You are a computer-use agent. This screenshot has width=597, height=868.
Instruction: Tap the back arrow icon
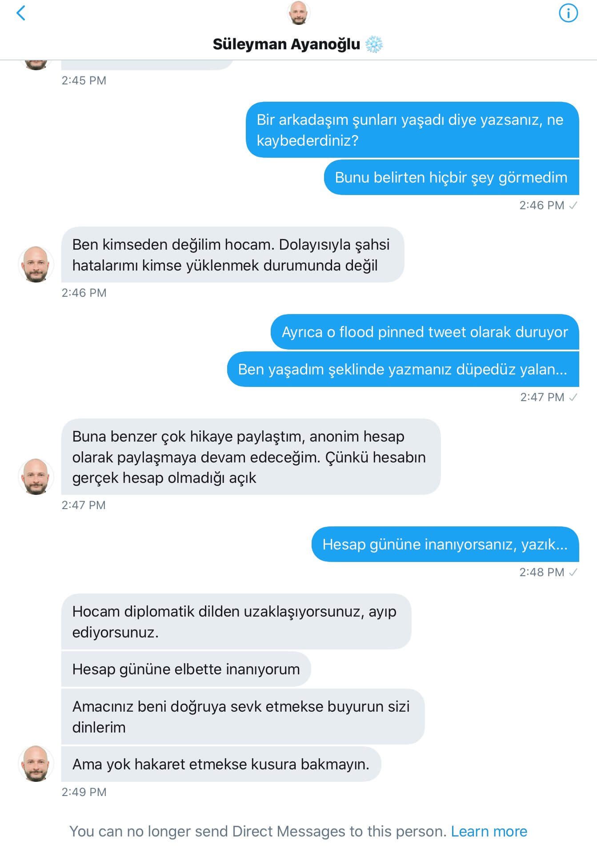(21, 13)
